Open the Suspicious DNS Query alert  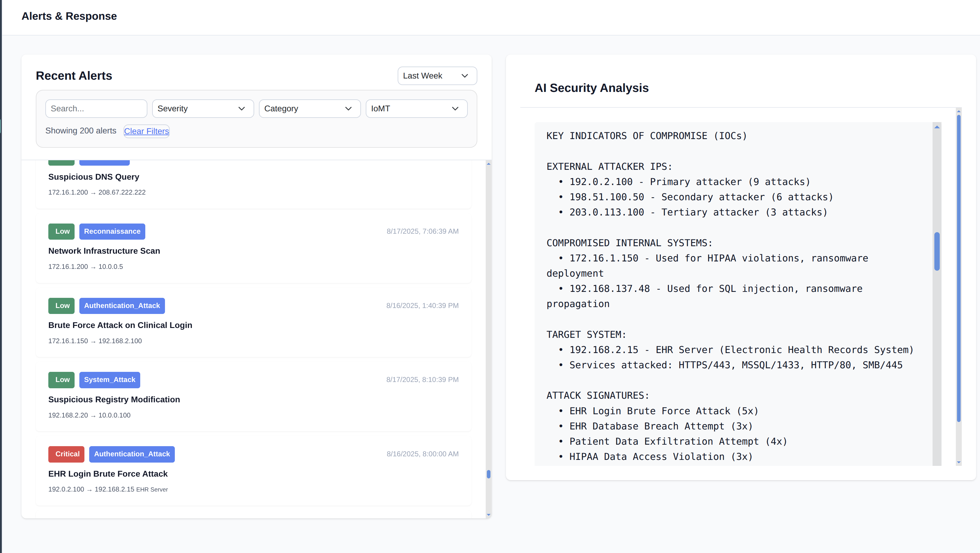coord(94,177)
